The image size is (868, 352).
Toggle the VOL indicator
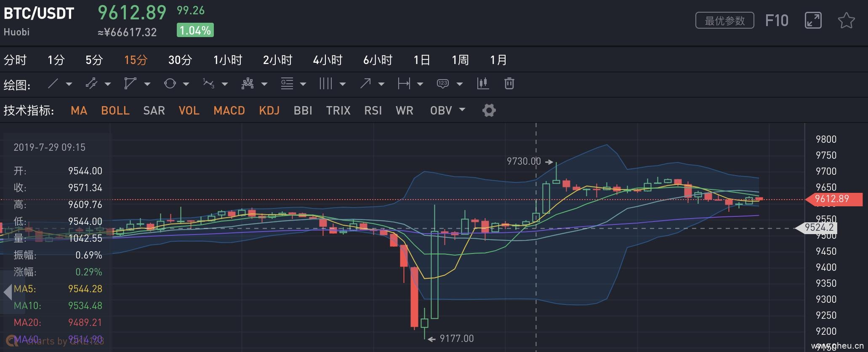[x=189, y=110]
